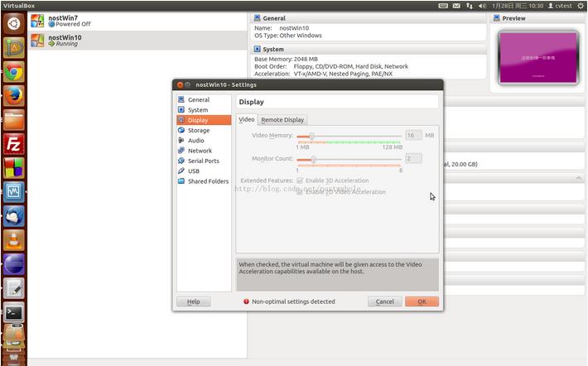
Task: Open the Terminal from the dock
Action: click(13, 312)
